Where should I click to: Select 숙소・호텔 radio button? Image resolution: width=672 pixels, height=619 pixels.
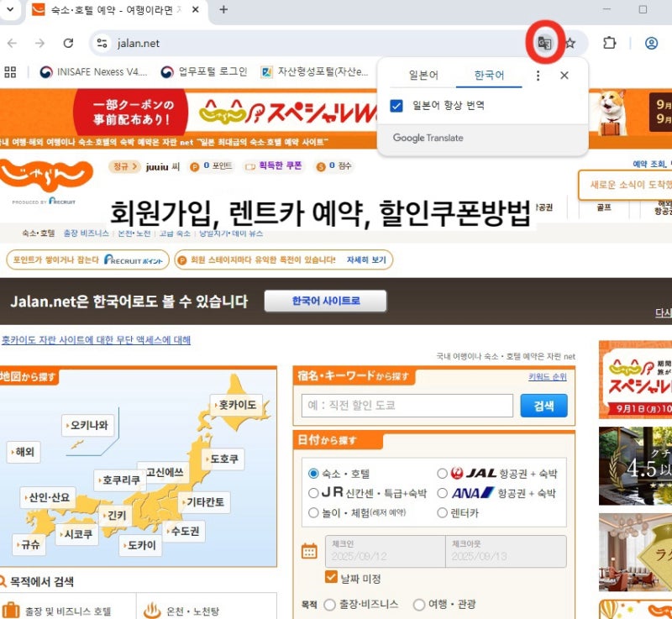[x=313, y=474]
